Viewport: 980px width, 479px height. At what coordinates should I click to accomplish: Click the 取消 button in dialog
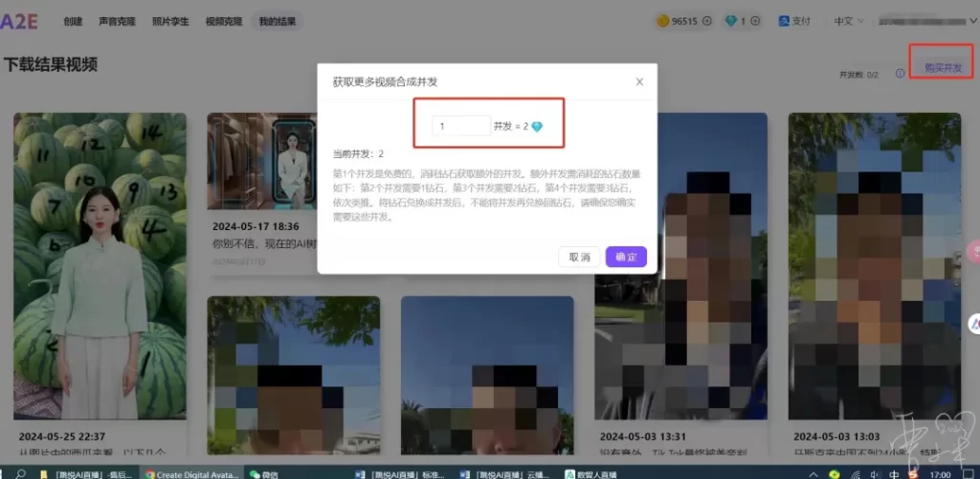click(579, 257)
